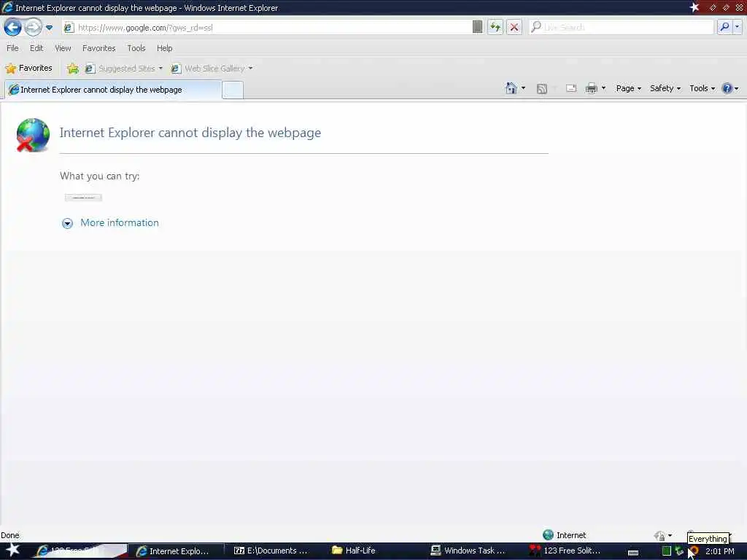Open the View menu

[x=63, y=48]
